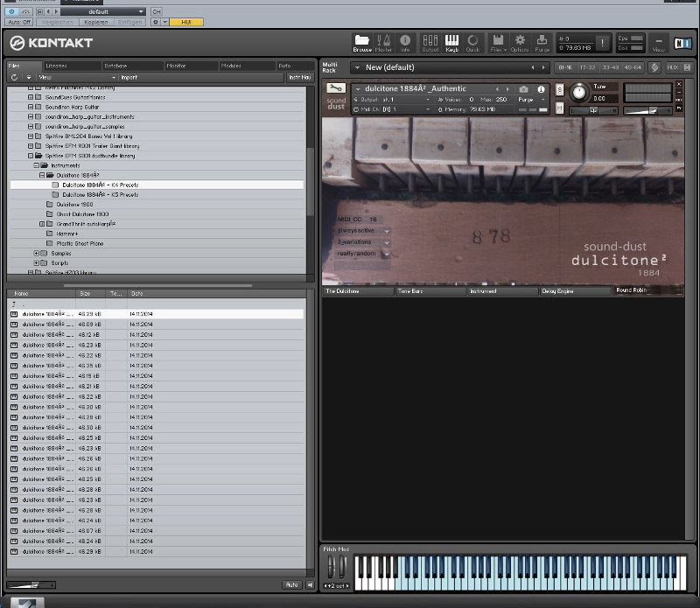Toggle the Auto preview button
Image resolution: width=700 pixels, height=608 pixels.
tap(292, 584)
